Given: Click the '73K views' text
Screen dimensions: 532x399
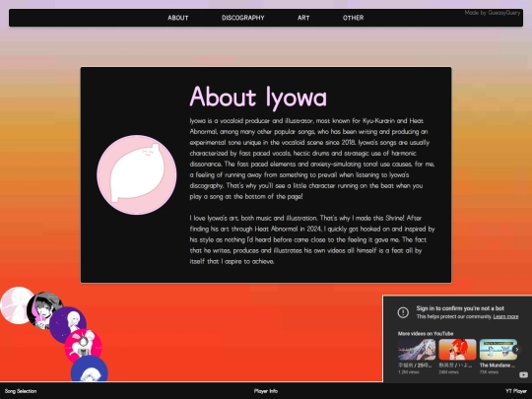Looking at the screenshot, I should tap(489, 372).
